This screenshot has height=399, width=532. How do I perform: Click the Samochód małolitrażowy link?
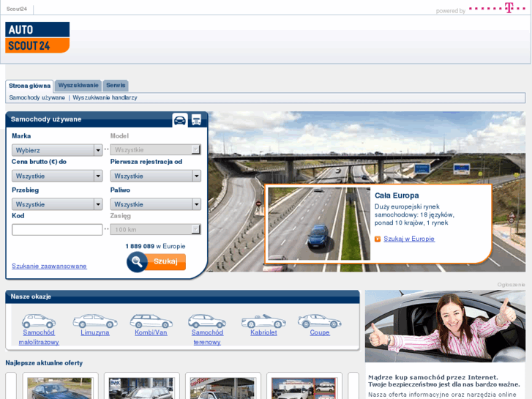click(39, 338)
